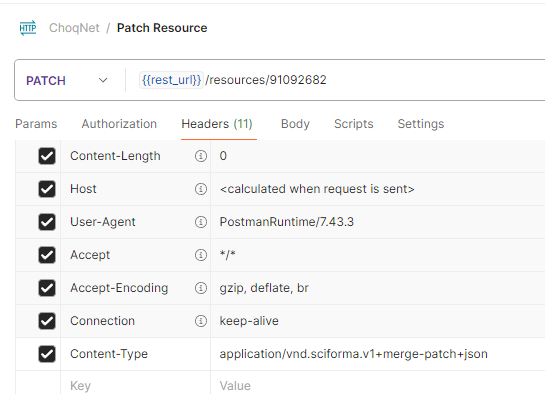Show info for Content-Length header
Image resolution: width=545 pixels, height=394 pixels.
pos(201,156)
